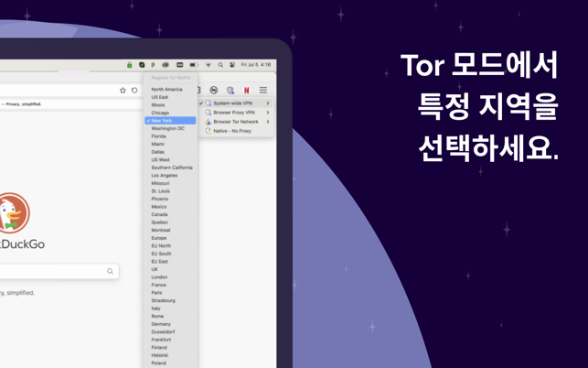Select the checked New York region
The height and width of the screenshot is (368, 588).
[170, 121]
